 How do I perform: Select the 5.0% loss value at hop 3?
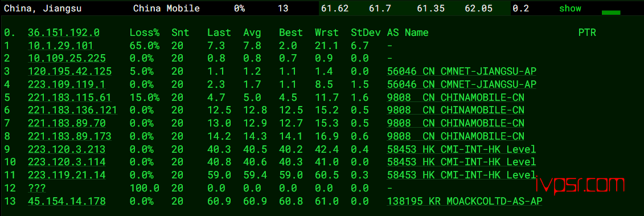point(142,71)
